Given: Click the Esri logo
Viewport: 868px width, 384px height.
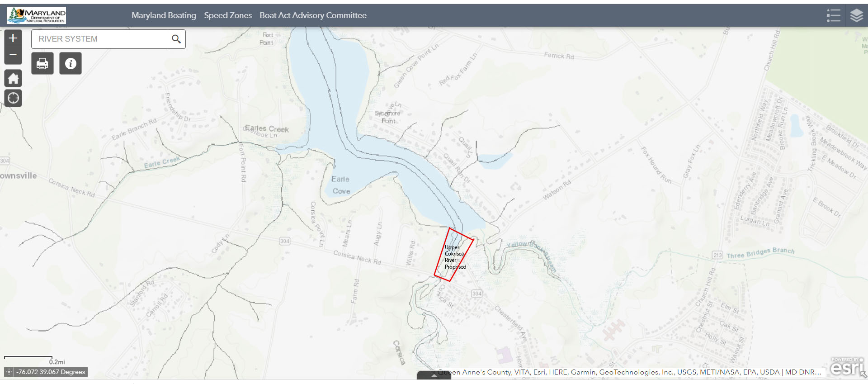Looking at the screenshot, I should click(x=847, y=367).
